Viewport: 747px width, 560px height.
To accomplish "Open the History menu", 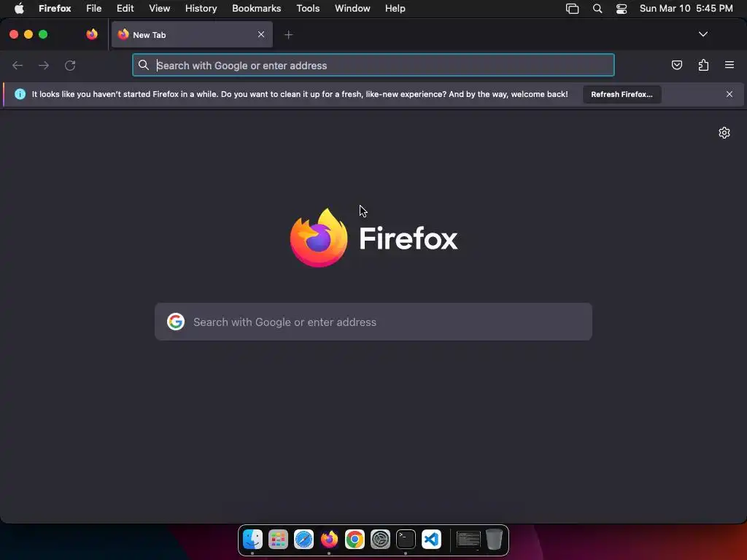I will [201, 9].
